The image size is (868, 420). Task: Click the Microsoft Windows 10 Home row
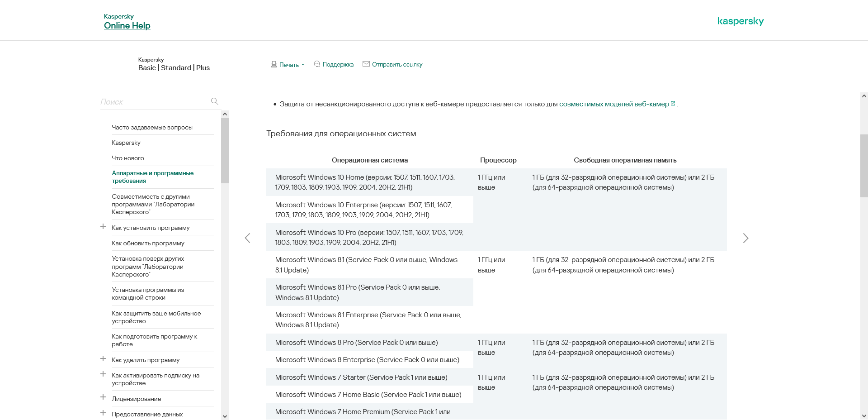point(370,182)
